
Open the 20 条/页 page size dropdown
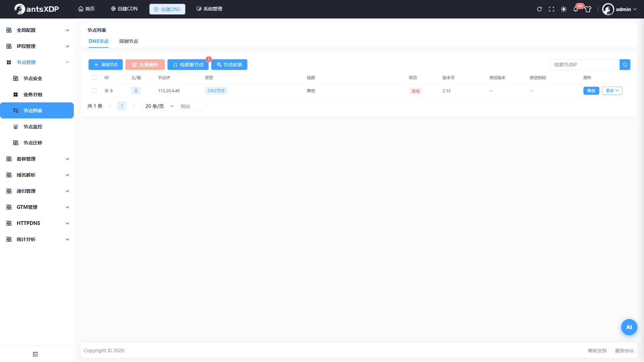point(160,106)
